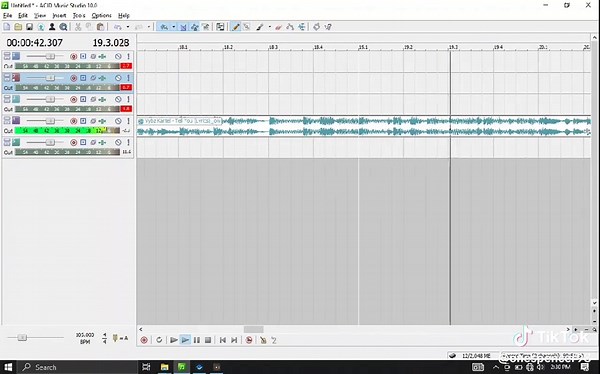Click the What's This help pointer icon
The width and height of the screenshot is (600, 374).
click(x=328, y=27)
